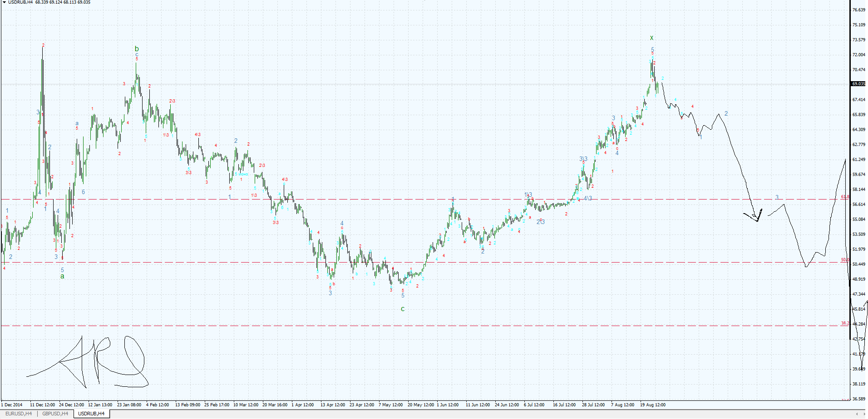Viewport: 868px width, 419px height.
Task: Click the 36.589 price scale value
Action: (x=858, y=399)
